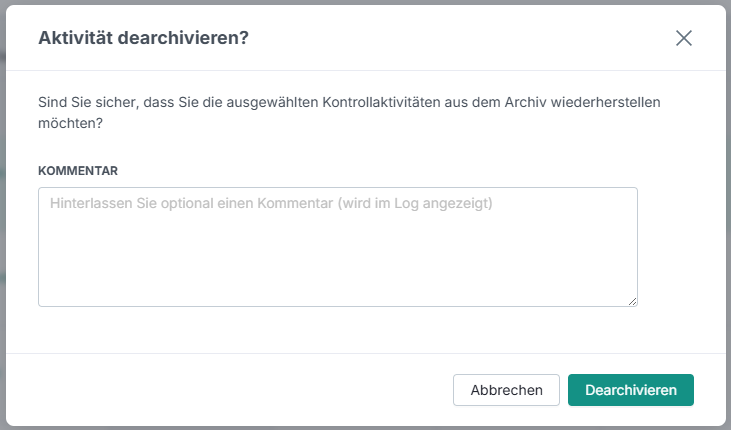This screenshot has width=731, height=430.
Task: Click the KOMMENTAR field label
Action: coord(78,171)
